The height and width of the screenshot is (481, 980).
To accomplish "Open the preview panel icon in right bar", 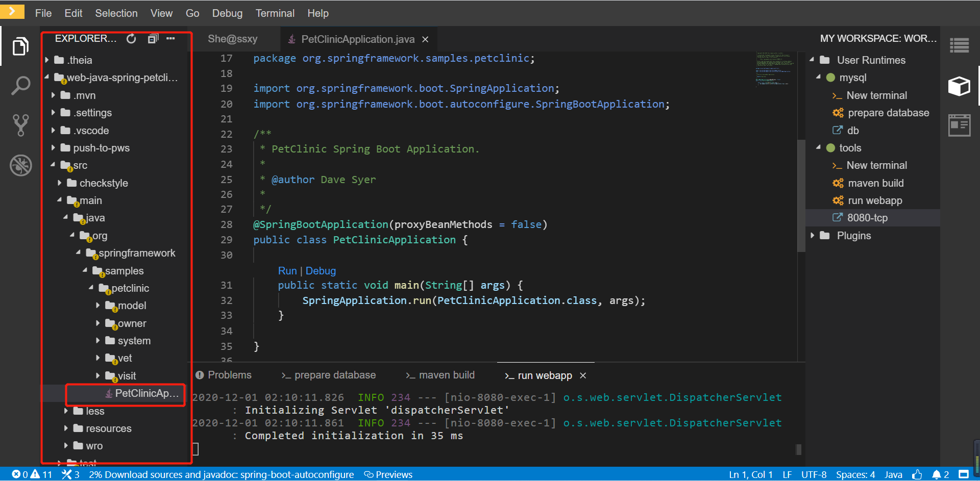I will (959, 125).
